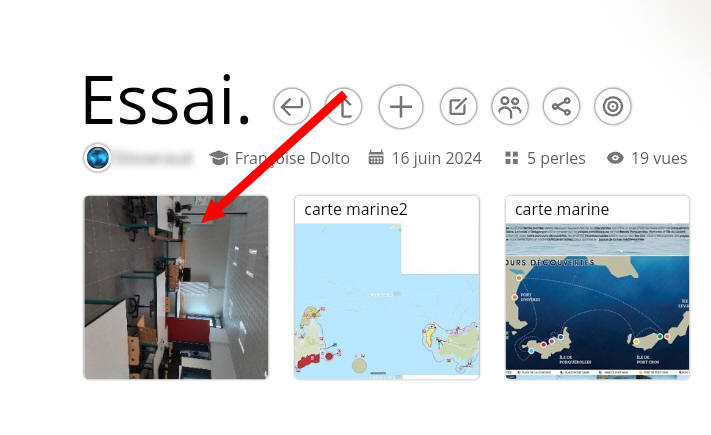Open the team members icon
Viewport: 711px width, 435px height.
tap(510, 107)
